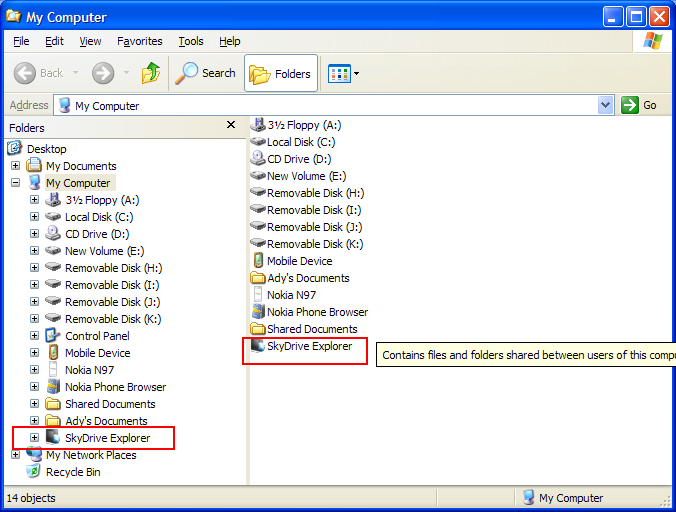Click My Computer status bar entry
The image size is (676, 512).
pyautogui.click(x=563, y=498)
